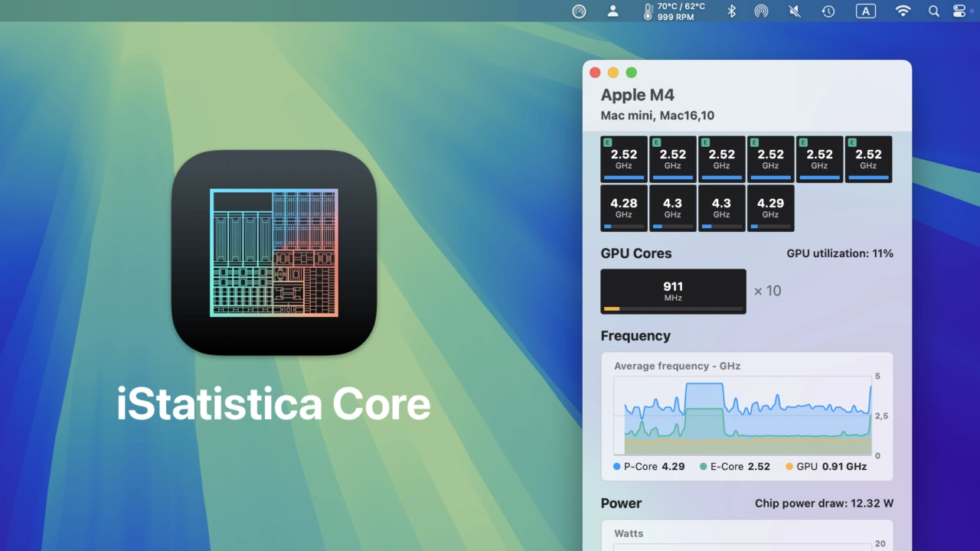
Task: Click the 'P-Core 4.29' legend label
Action: click(x=655, y=466)
